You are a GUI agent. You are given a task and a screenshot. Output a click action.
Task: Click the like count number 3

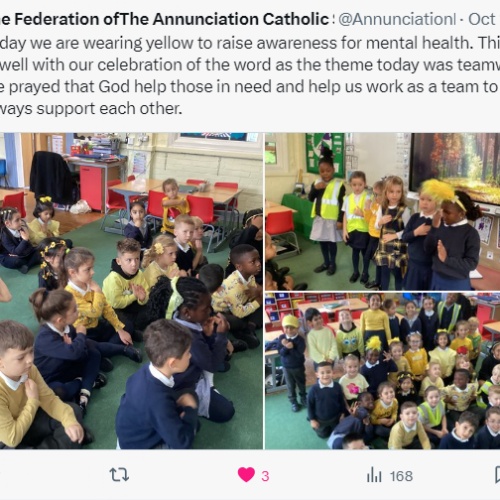coord(265,476)
